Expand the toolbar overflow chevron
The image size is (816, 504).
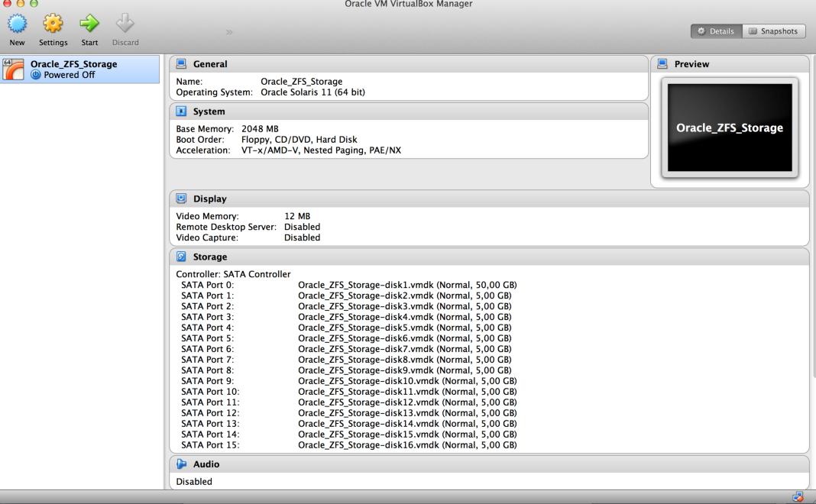pyautogui.click(x=229, y=32)
